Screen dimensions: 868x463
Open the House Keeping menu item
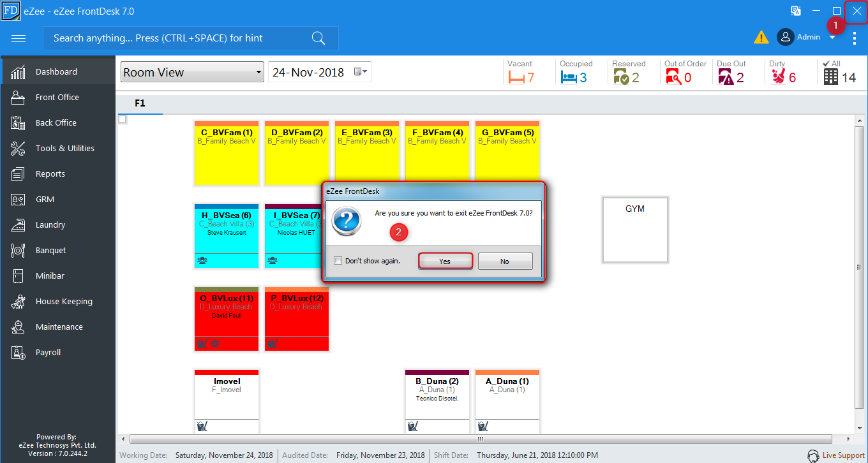coord(57,302)
